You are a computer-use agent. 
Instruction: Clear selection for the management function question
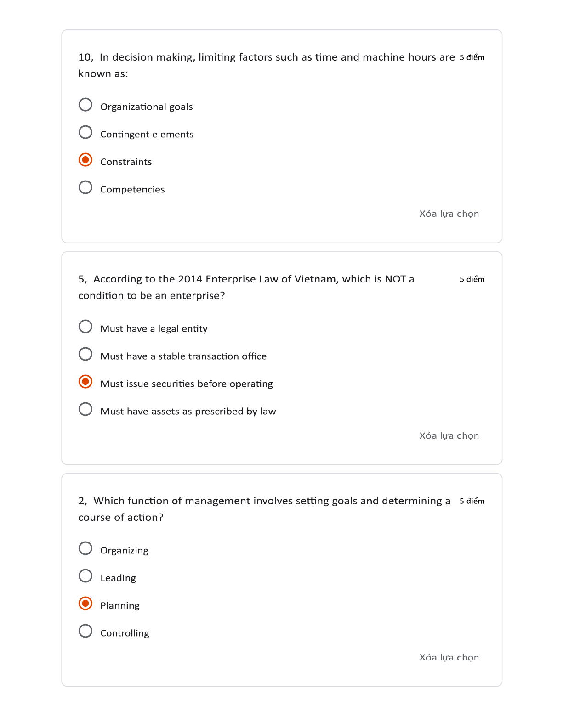449,657
